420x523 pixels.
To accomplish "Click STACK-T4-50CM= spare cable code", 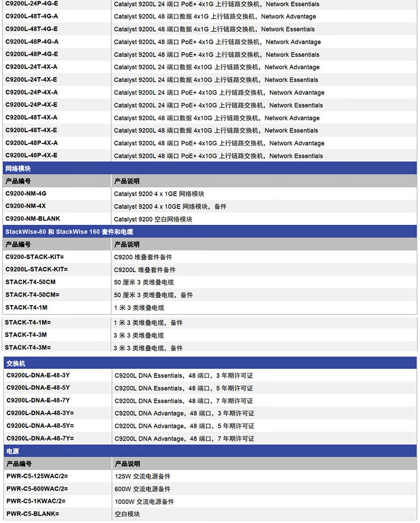I will click(32, 294).
